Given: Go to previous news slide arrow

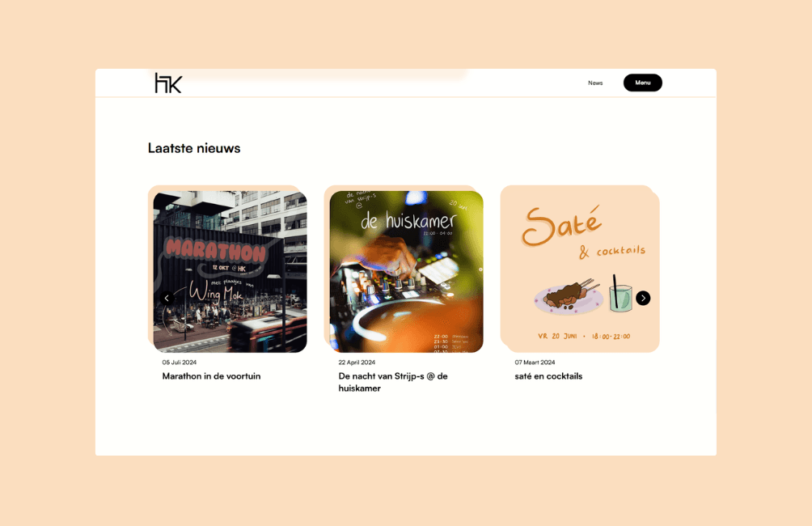Looking at the screenshot, I should click(x=167, y=298).
